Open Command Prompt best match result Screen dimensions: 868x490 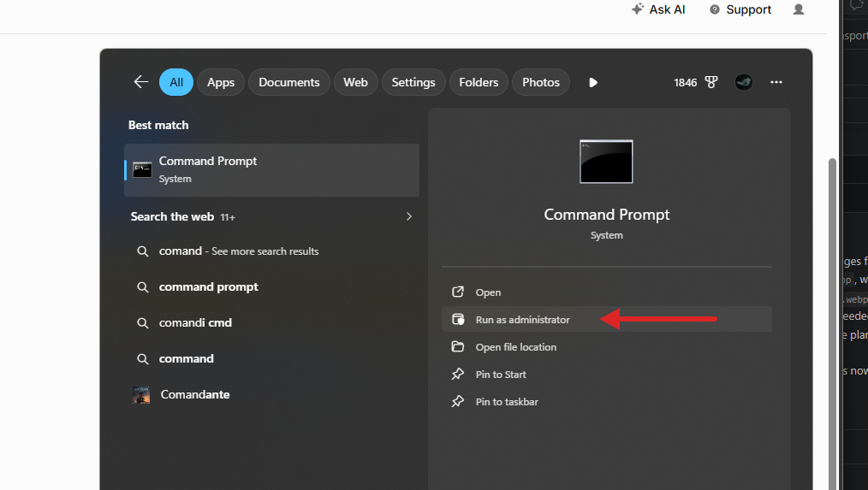tap(272, 170)
